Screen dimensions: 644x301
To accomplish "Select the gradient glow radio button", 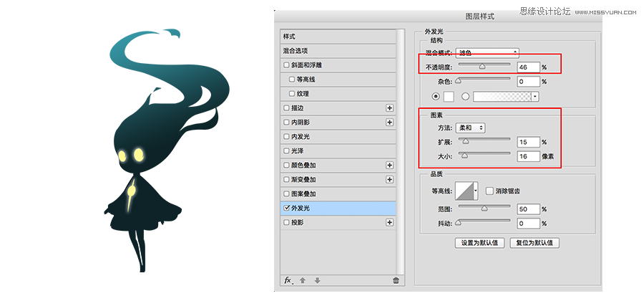I will [465, 97].
